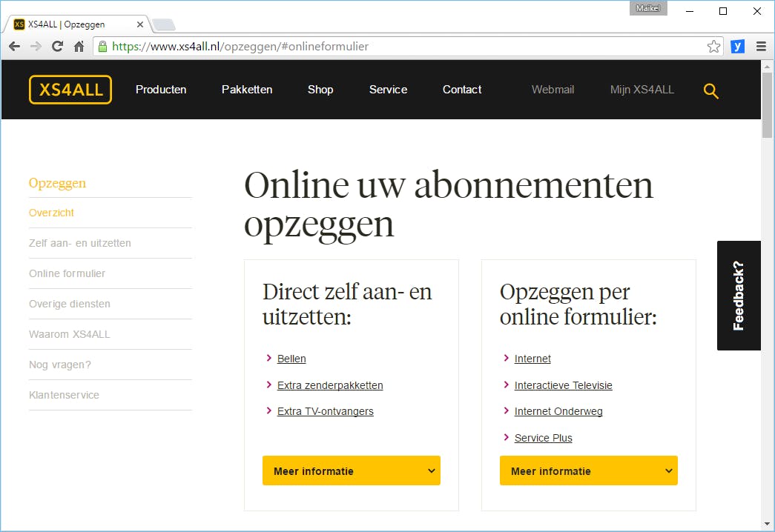The width and height of the screenshot is (775, 532).
Task: Navigate back using the browser back arrow
Action: click(13, 46)
